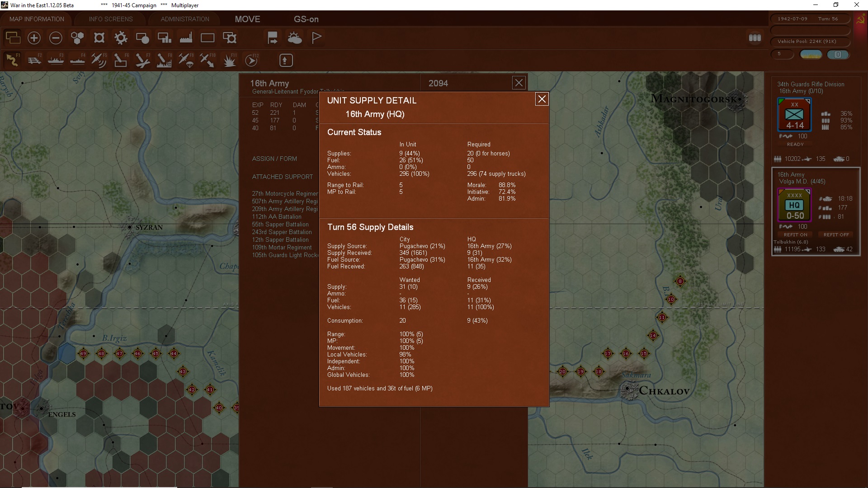
Task: Select the F1 move mode icon
Action: [x=12, y=60]
